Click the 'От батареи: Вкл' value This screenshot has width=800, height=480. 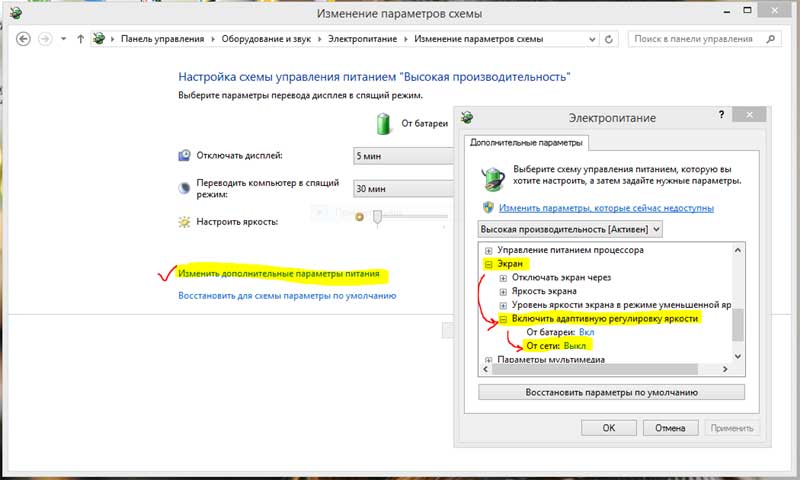click(x=586, y=332)
